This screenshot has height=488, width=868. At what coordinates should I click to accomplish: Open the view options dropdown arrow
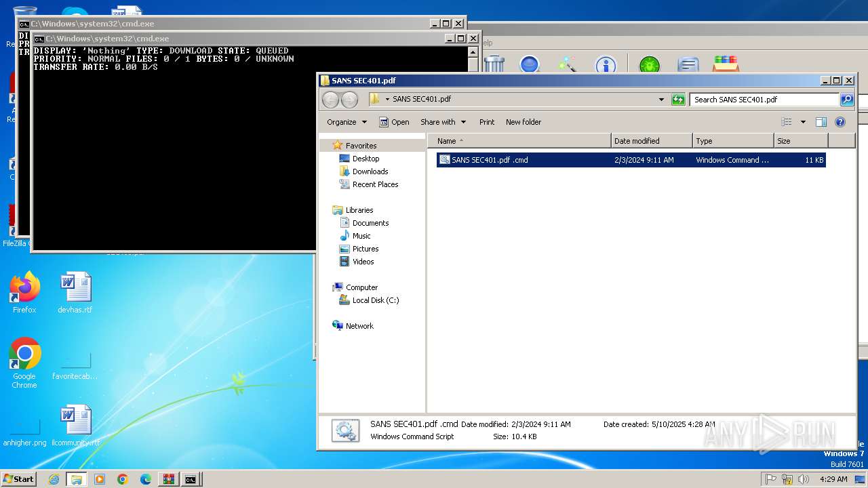803,122
